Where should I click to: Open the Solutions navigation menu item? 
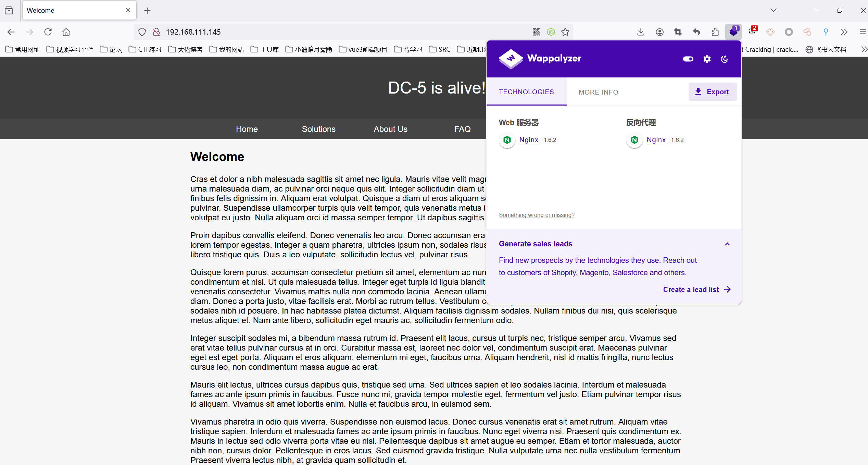(x=318, y=129)
